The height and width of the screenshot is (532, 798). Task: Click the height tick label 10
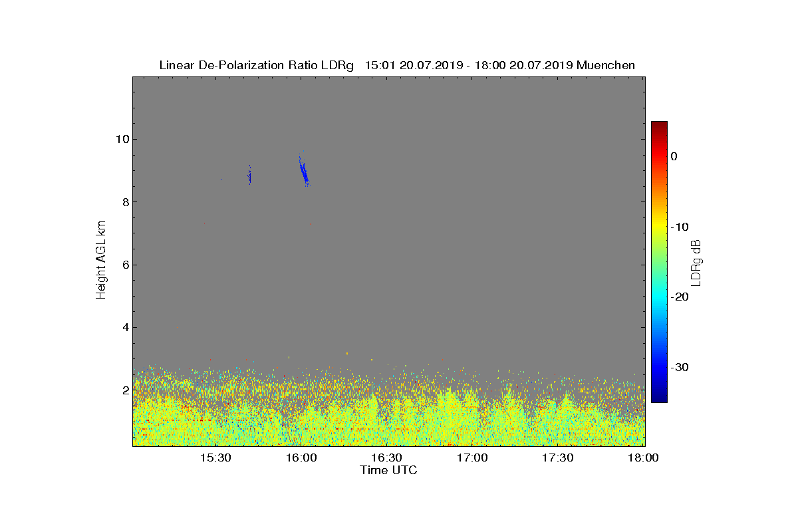(x=122, y=139)
